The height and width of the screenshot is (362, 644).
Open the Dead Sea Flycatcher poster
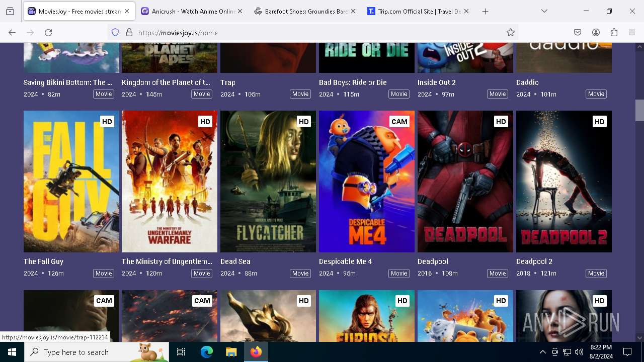268,182
